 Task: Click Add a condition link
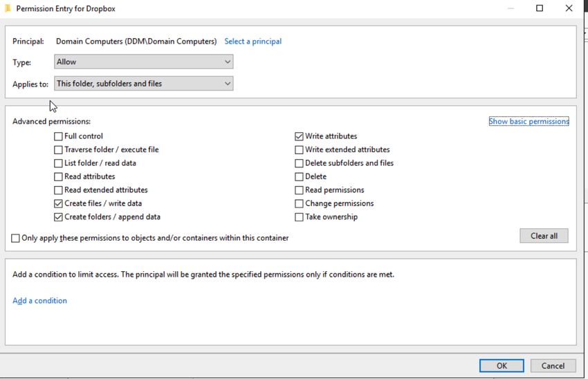coord(39,301)
